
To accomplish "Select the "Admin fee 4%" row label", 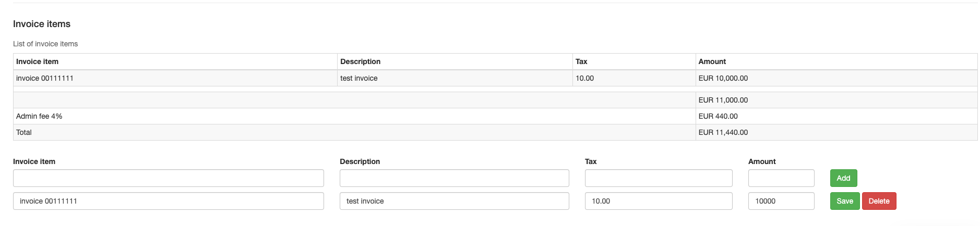I will tap(39, 116).
